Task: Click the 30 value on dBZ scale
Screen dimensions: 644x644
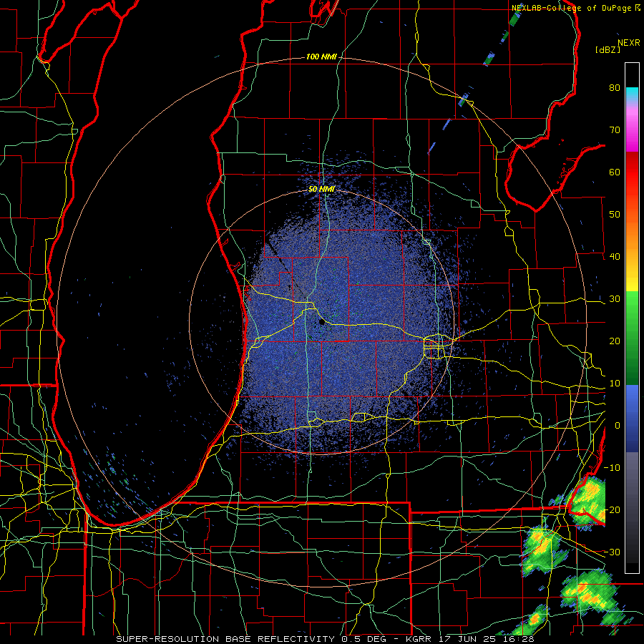Action: click(615, 299)
